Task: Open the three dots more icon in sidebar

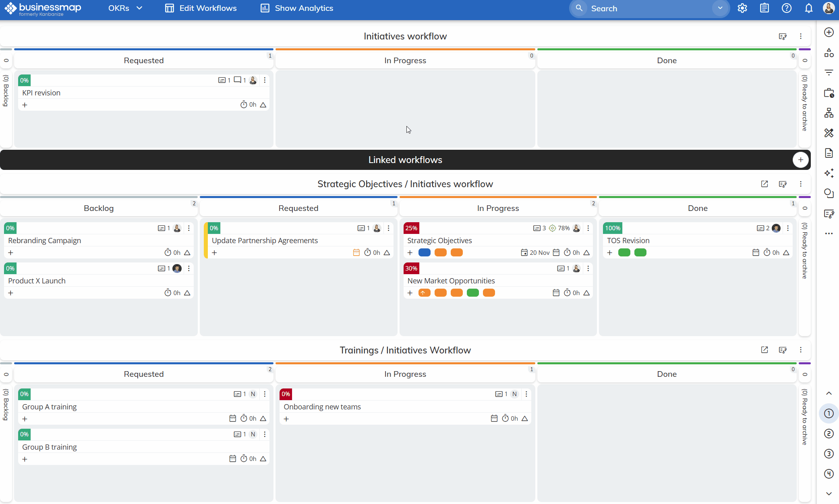Action: (829, 233)
